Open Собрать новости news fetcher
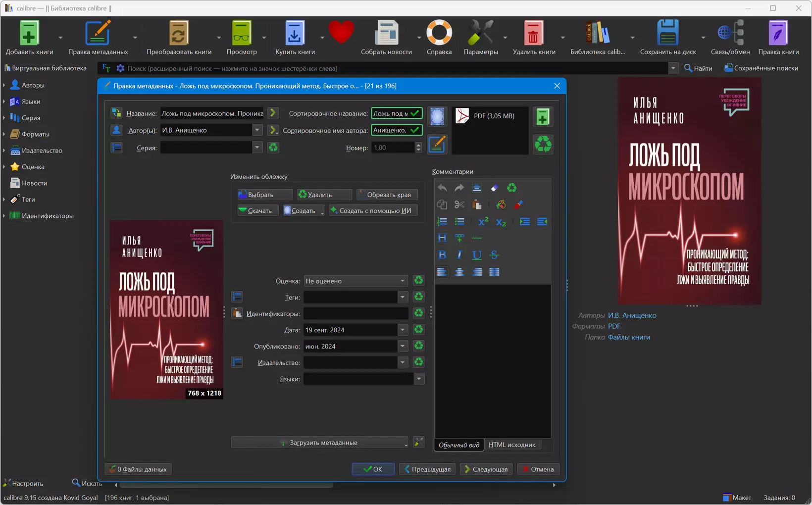Image resolution: width=812 pixels, height=505 pixels. point(386,34)
